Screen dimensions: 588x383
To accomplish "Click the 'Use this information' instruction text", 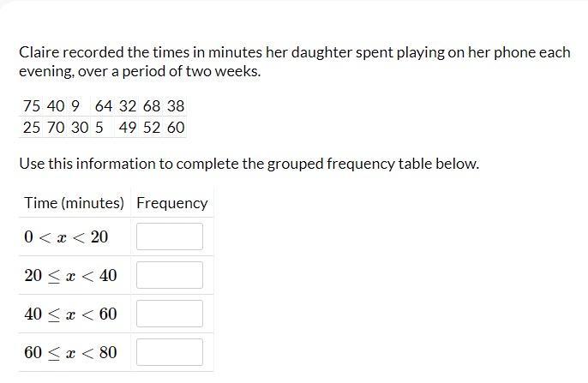I will coord(249,164).
